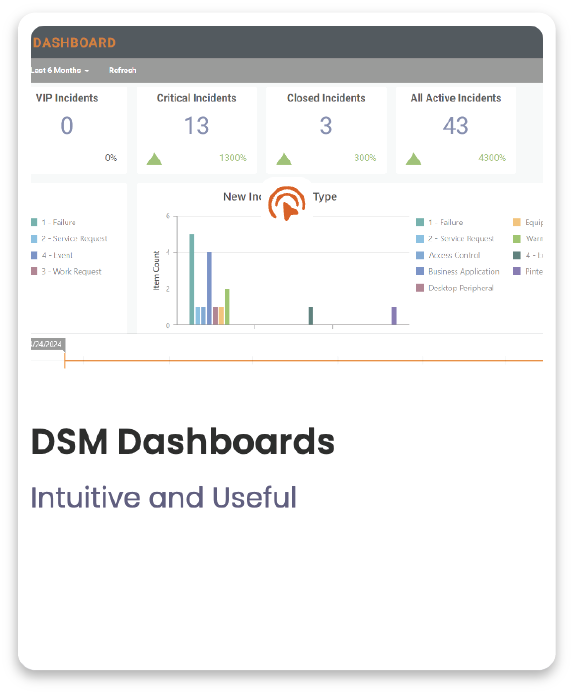Click the orange play icon overlay
The image size is (574, 694).
(x=287, y=203)
